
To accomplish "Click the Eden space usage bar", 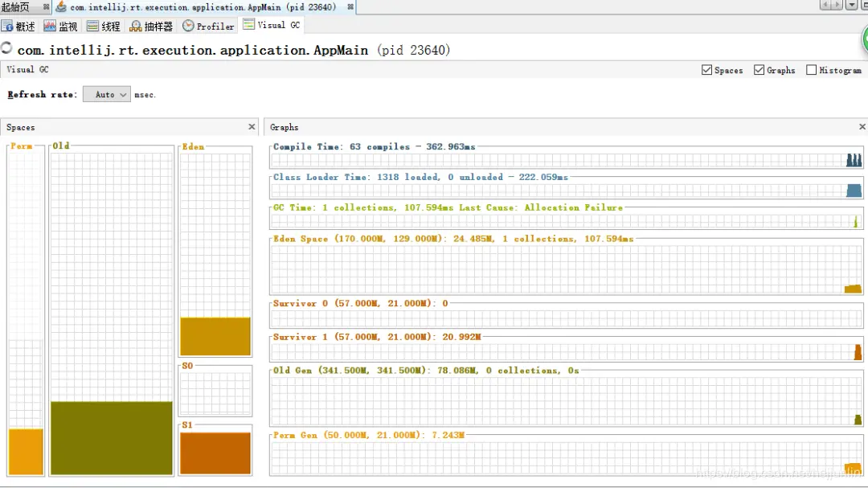I will tap(215, 336).
